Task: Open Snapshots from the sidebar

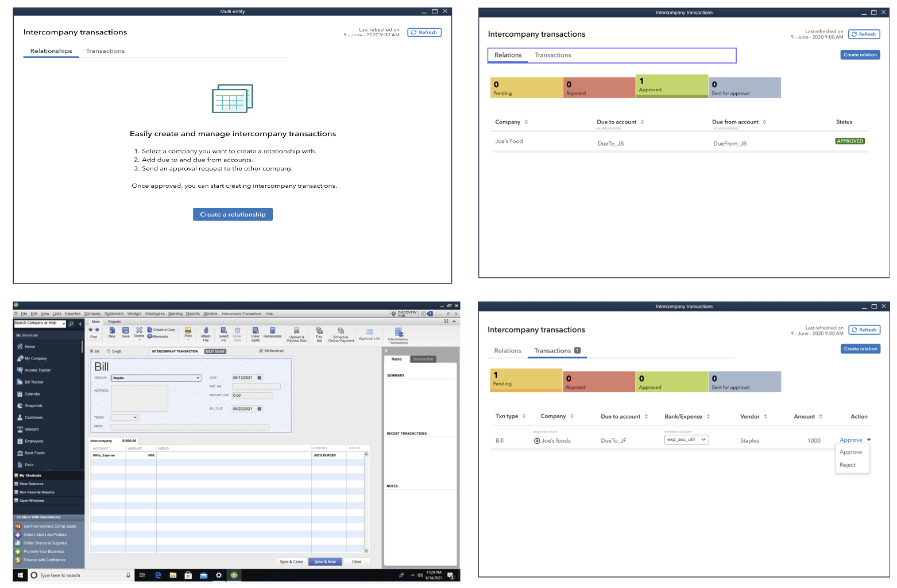Action: [x=30, y=405]
